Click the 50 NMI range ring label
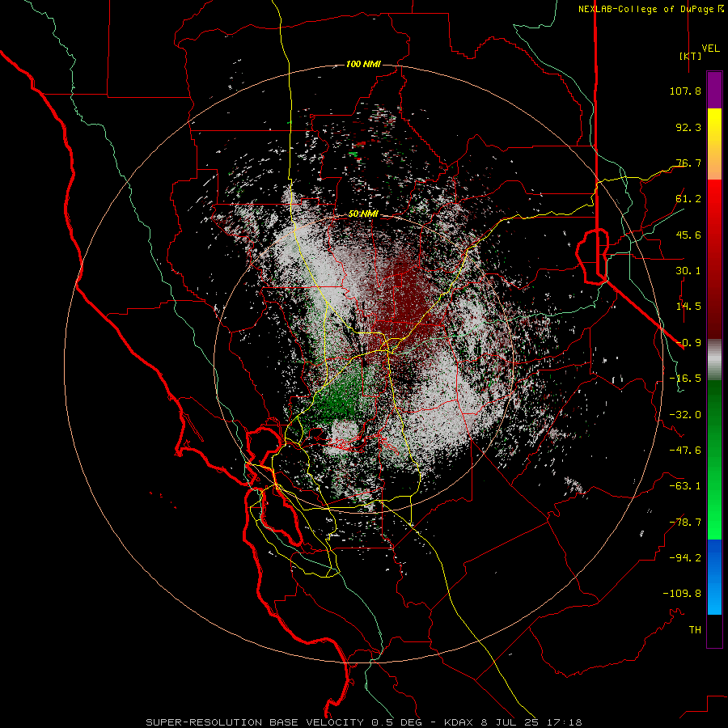Image resolution: width=728 pixels, height=728 pixels. point(363,214)
